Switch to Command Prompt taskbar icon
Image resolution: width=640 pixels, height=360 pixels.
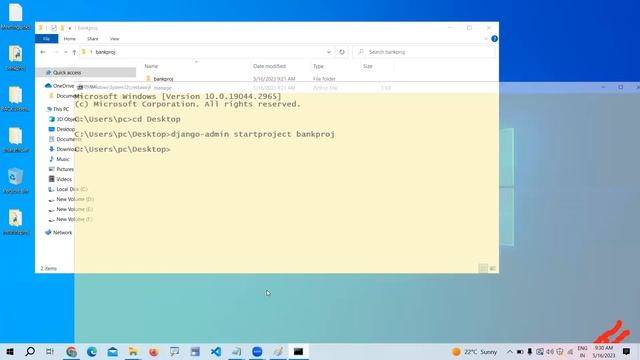(298, 351)
